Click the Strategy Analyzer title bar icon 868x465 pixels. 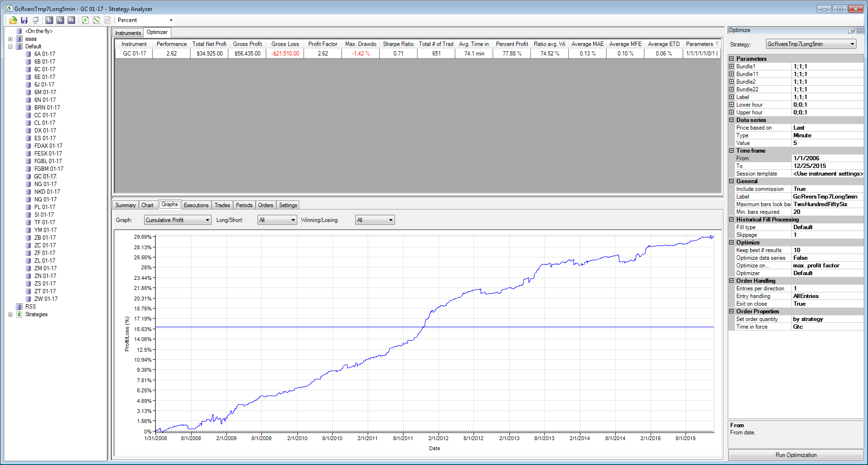[9, 9]
